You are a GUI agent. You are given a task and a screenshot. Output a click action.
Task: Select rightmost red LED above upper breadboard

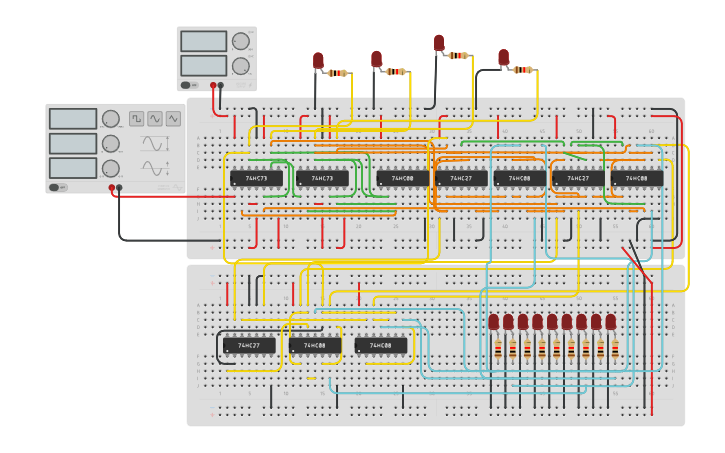[504, 57]
